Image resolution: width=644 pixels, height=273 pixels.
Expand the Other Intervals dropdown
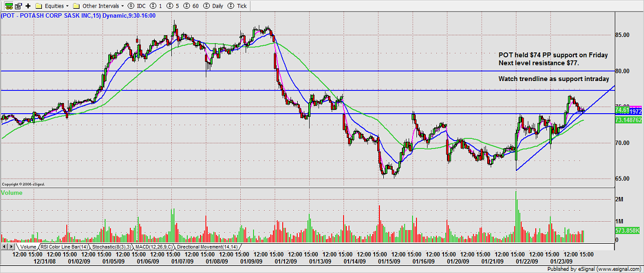click(98, 6)
